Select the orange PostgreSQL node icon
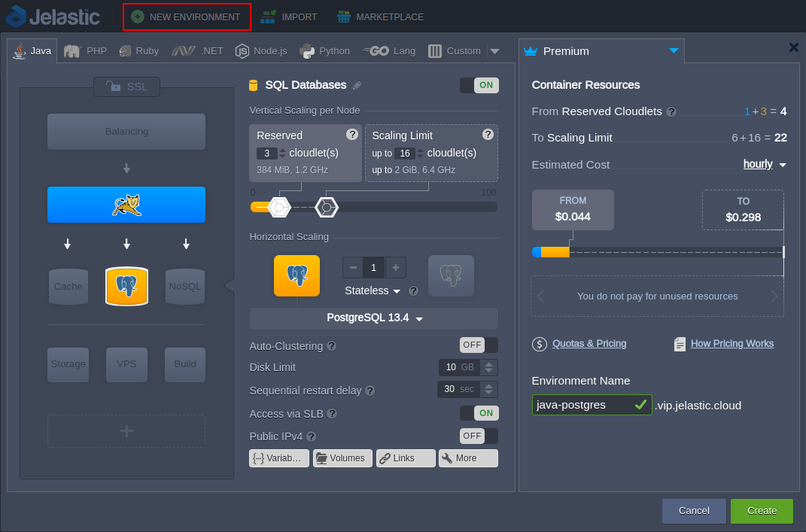 click(297, 275)
